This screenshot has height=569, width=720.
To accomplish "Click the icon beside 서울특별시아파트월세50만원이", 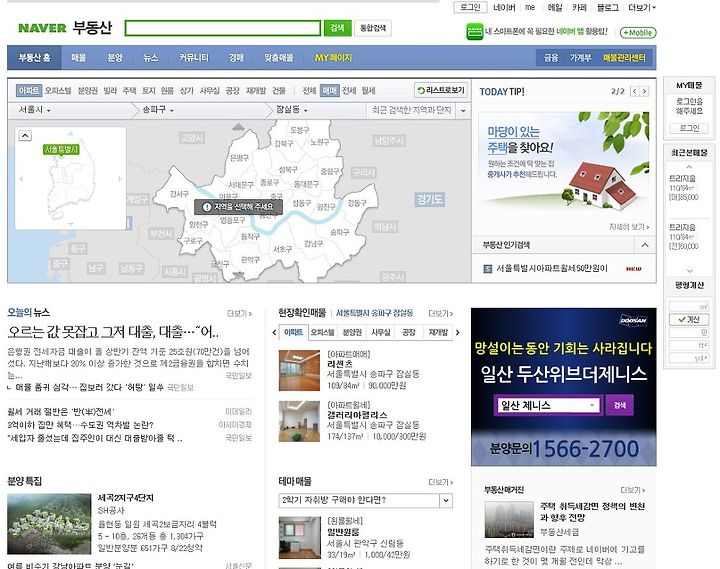I will click(488, 269).
